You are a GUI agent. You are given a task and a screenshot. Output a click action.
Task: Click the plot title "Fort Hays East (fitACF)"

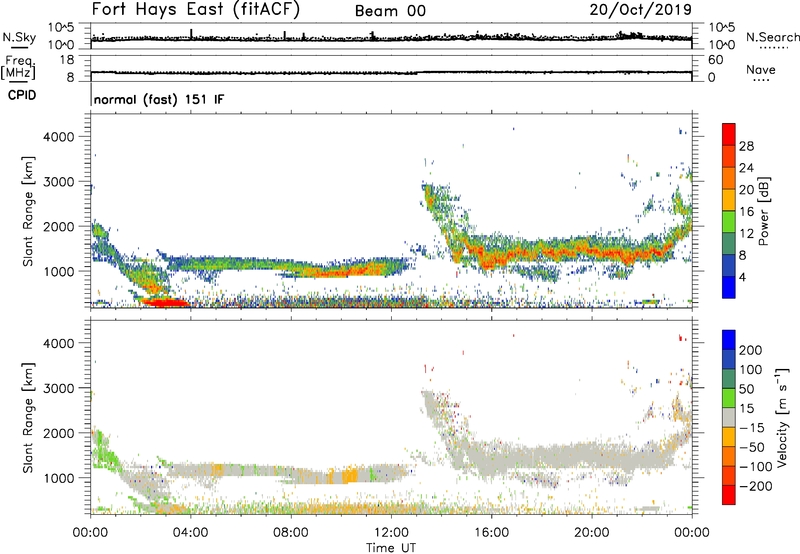196,10
